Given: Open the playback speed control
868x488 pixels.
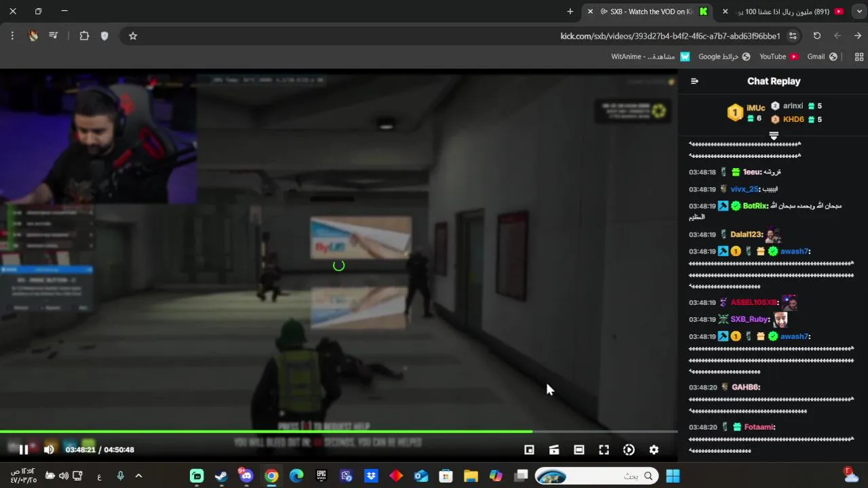Looking at the screenshot, I should coord(629,449).
